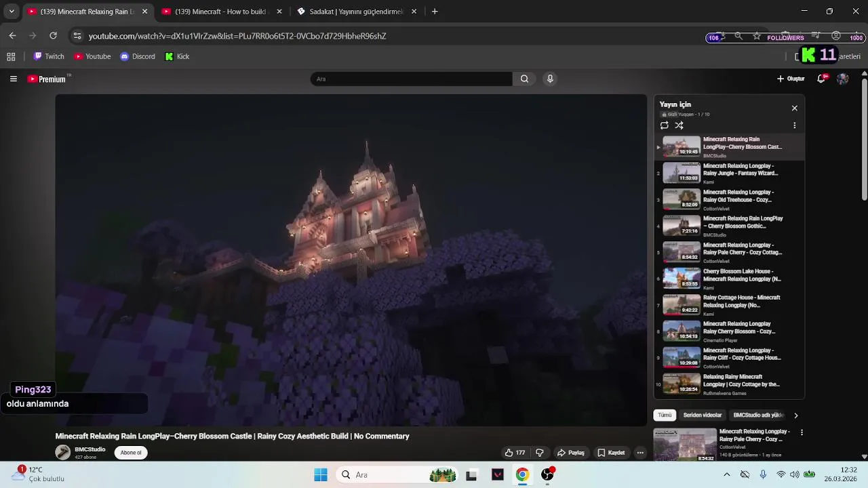Play Cozy Cottage by the lake video
Viewport: 868px width, 488px height.
coord(729,384)
